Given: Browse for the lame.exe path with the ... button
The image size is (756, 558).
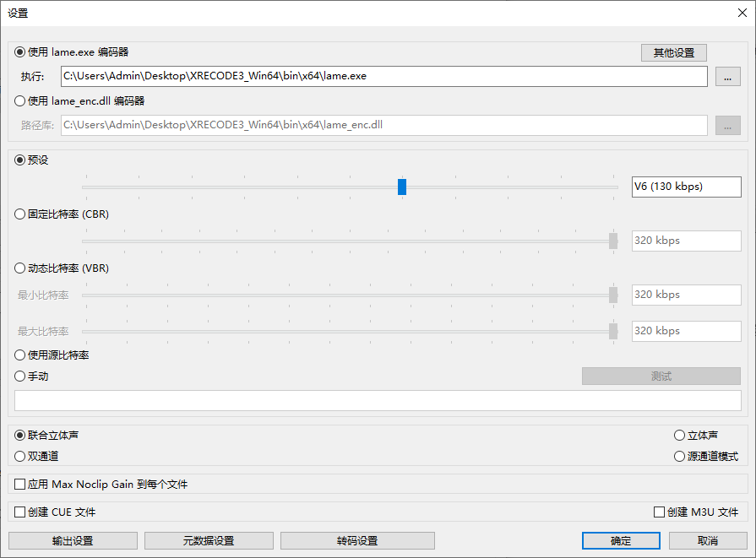Looking at the screenshot, I should click(728, 77).
